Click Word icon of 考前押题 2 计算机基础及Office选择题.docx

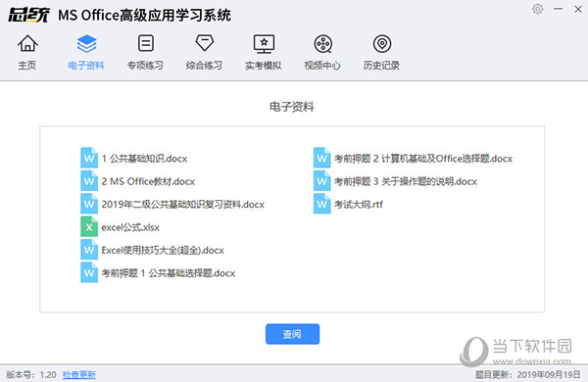coord(322,158)
